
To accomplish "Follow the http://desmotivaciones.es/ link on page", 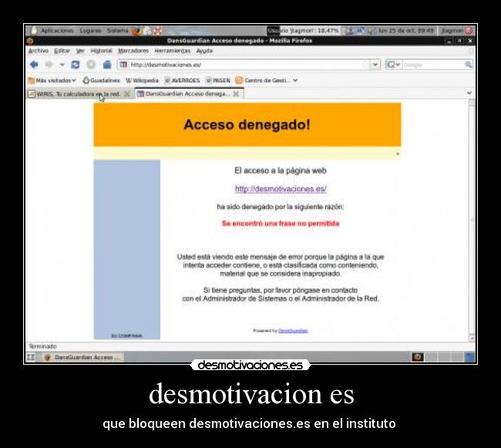I will pyautogui.click(x=281, y=189).
